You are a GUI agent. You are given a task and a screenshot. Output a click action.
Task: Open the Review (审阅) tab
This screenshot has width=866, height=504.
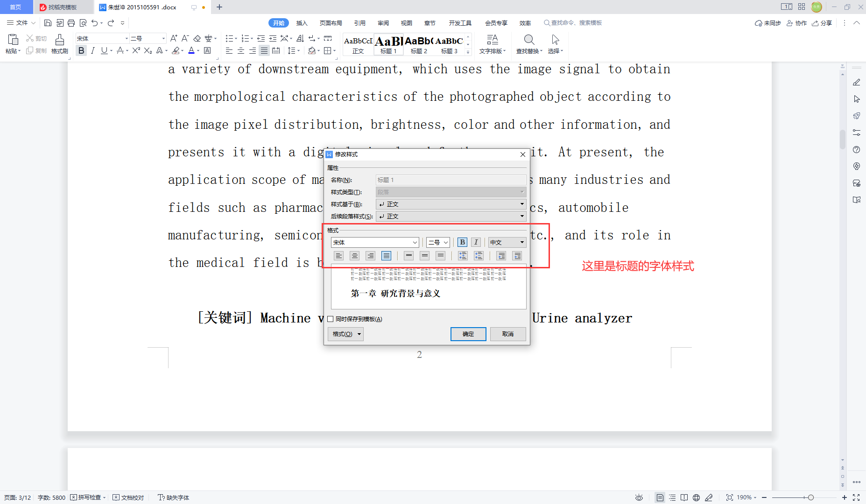click(383, 23)
